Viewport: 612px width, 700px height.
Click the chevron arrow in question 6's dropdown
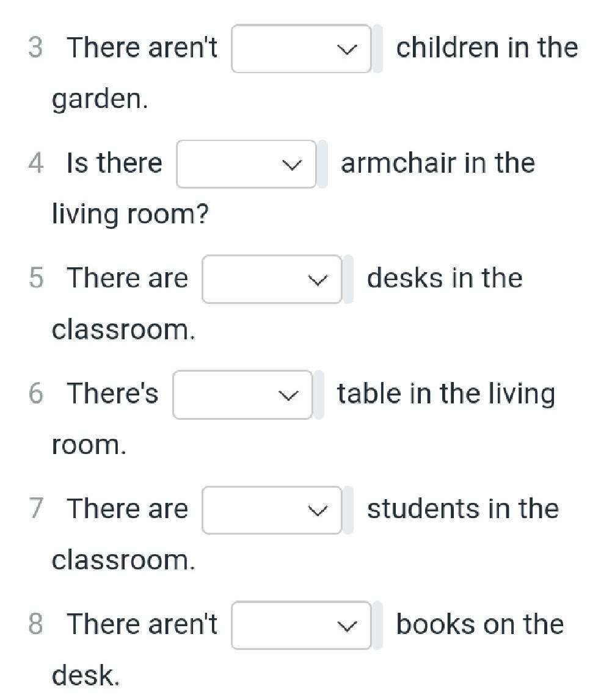pos(288,395)
